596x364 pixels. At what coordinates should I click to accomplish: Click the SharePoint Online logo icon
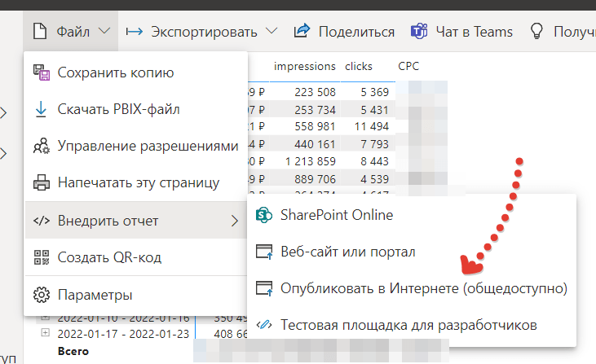point(263,215)
